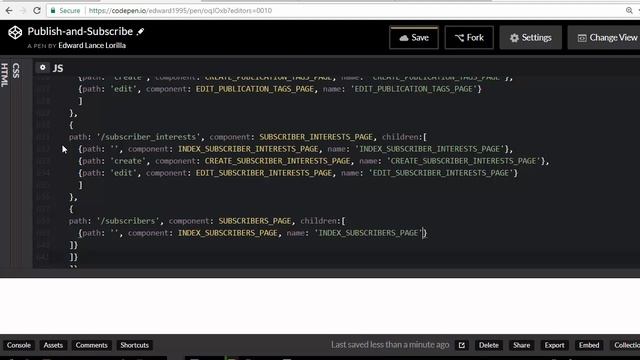Screen dimensions: 640x360
Task: Open Embed options
Action: 589,345
